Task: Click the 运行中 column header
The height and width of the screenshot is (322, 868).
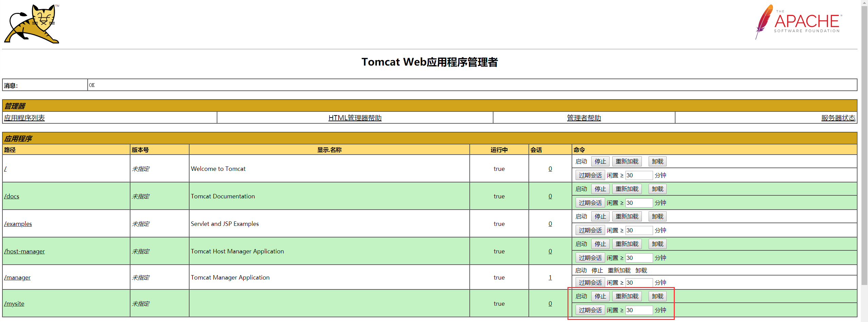Action: point(499,150)
